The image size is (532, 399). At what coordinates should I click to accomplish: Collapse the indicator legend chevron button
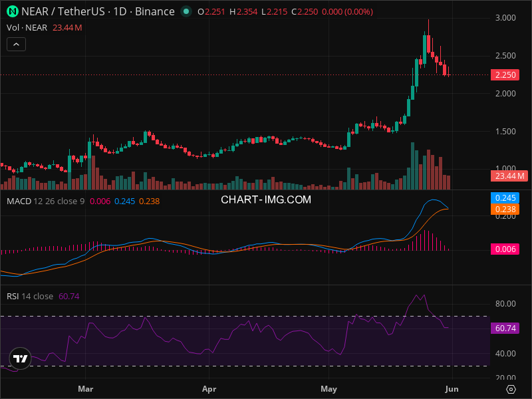coord(16,45)
